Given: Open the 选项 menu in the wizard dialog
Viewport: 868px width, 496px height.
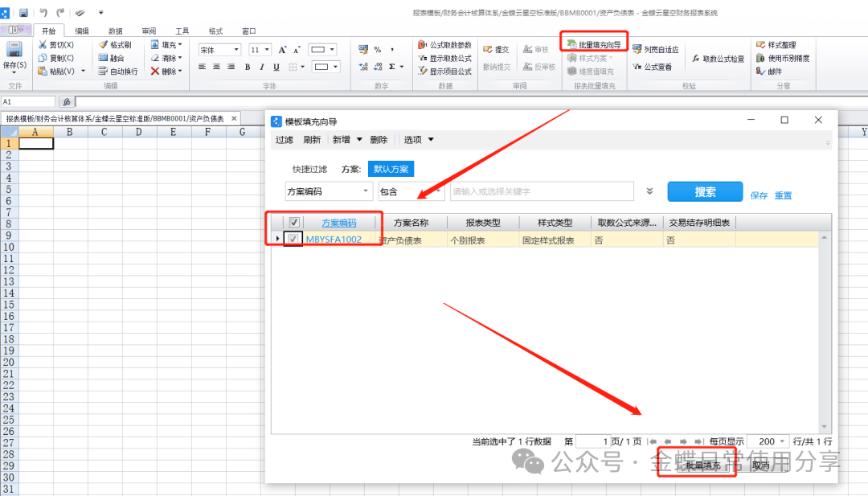Looking at the screenshot, I should click(x=418, y=140).
